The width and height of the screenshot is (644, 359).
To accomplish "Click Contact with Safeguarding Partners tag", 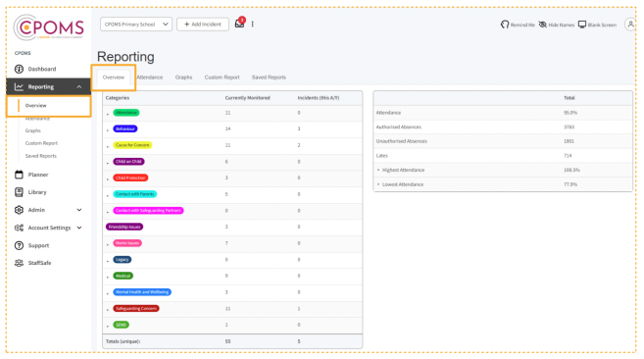I will tap(148, 211).
